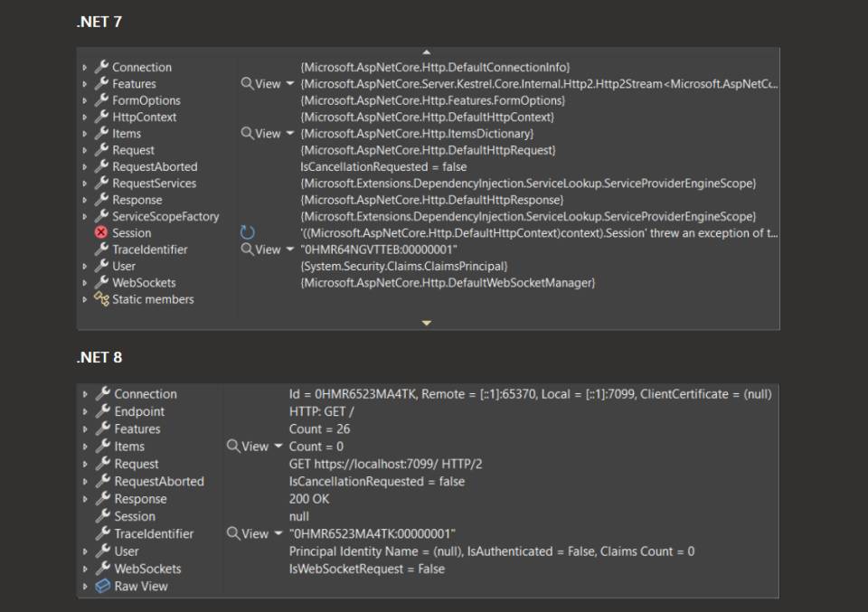Expand Static members node

tap(85, 299)
